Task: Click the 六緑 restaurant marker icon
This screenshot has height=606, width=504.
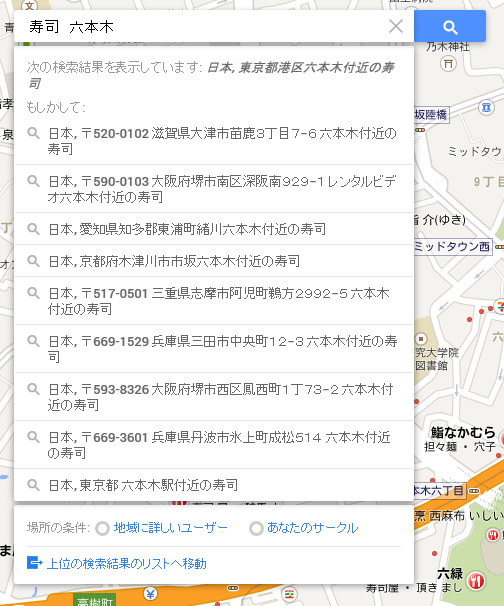Action: click(476, 581)
